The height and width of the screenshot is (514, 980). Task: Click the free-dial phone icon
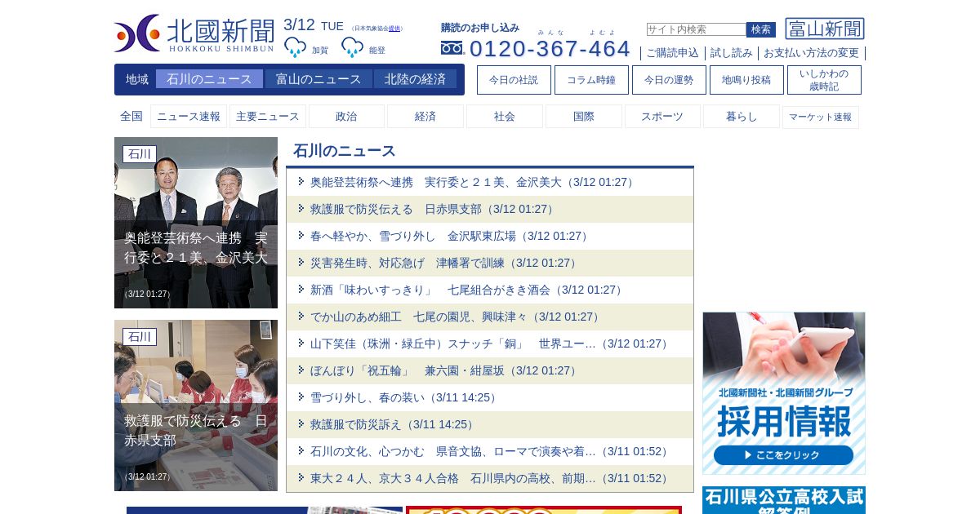452,48
